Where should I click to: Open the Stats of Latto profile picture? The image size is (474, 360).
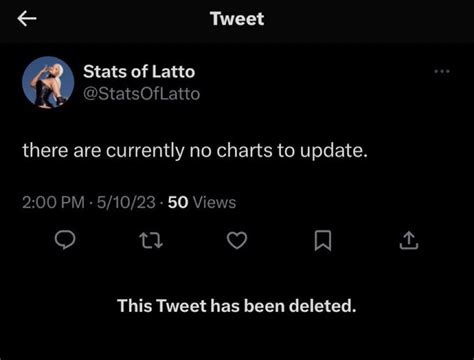(x=48, y=82)
